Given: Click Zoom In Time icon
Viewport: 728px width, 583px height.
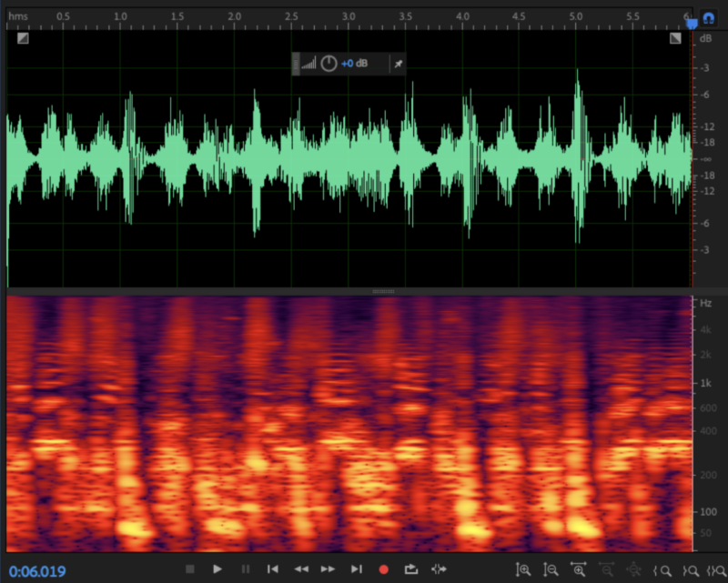Looking at the screenshot, I should pos(579,570).
